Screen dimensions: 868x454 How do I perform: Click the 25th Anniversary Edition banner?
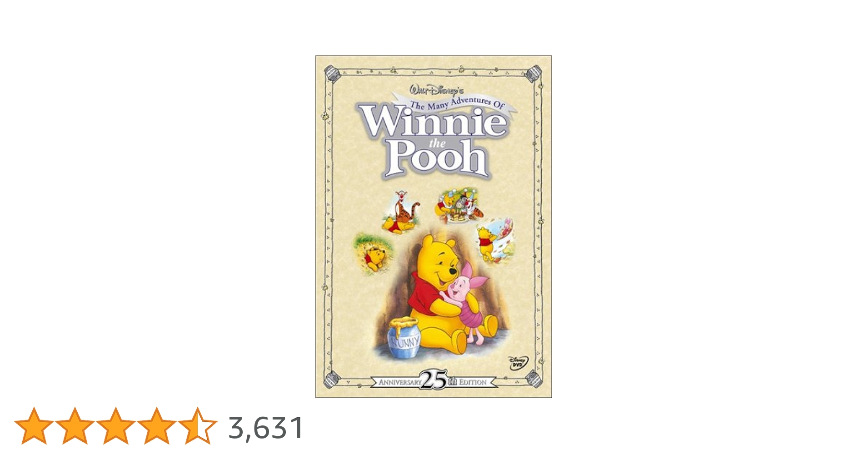click(434, 380)
